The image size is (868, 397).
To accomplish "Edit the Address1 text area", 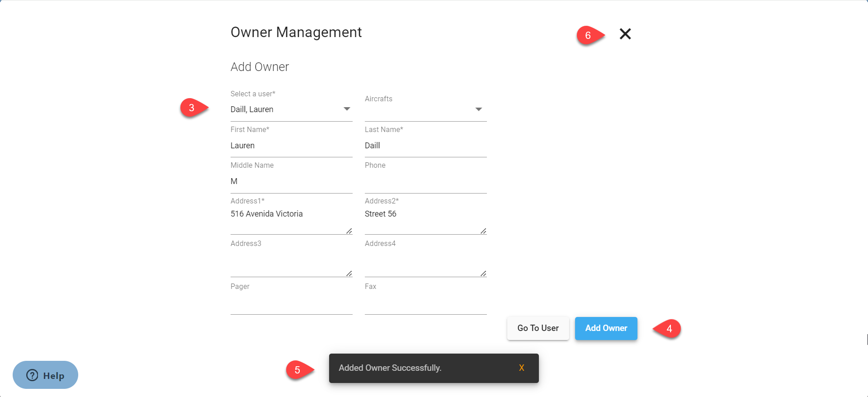I will point(288,220).
